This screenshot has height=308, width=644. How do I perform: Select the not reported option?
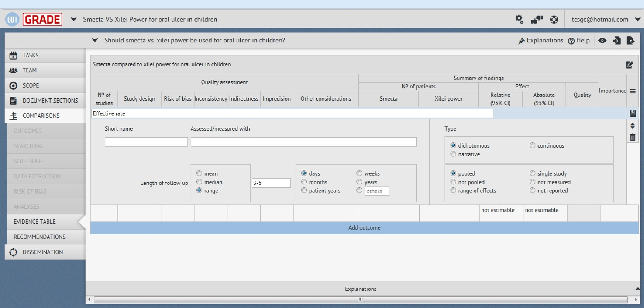click(x=532, y=190)
